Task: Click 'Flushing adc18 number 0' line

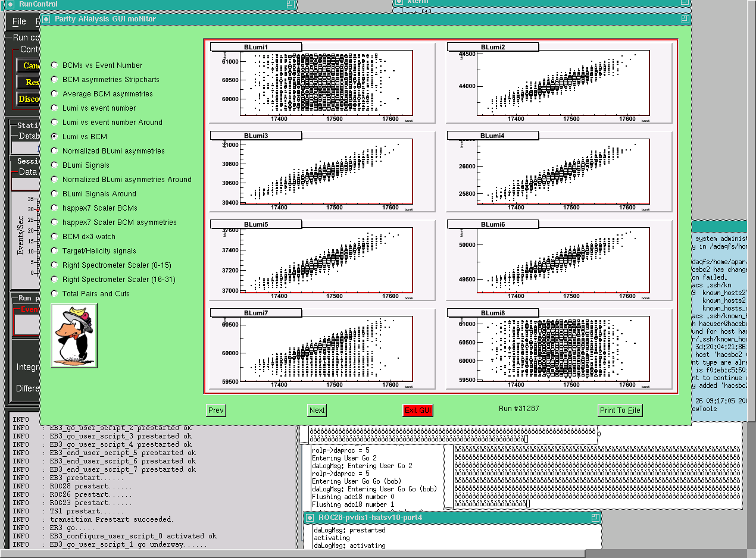Action: click(353, 497)
